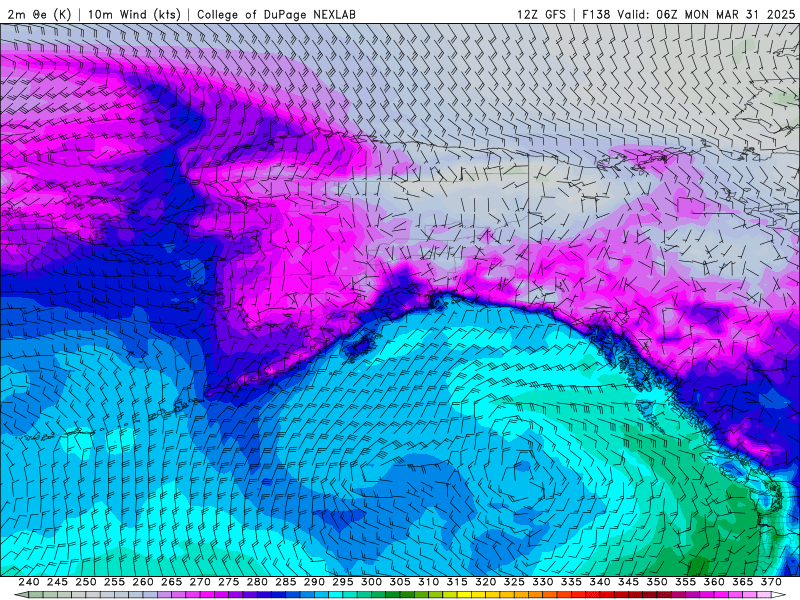Select the 250 value on the color scale
The image size is (800, 600).
click(x=86, y=582)
